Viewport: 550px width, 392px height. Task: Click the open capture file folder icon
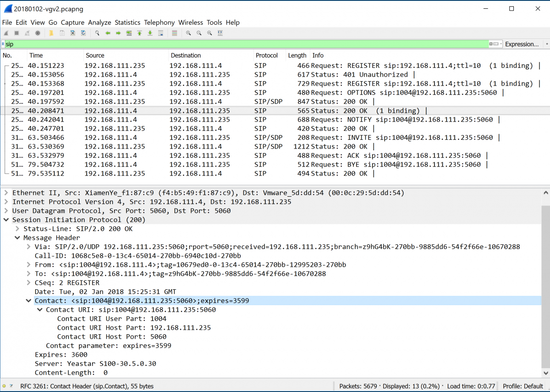tap(51, 33)
